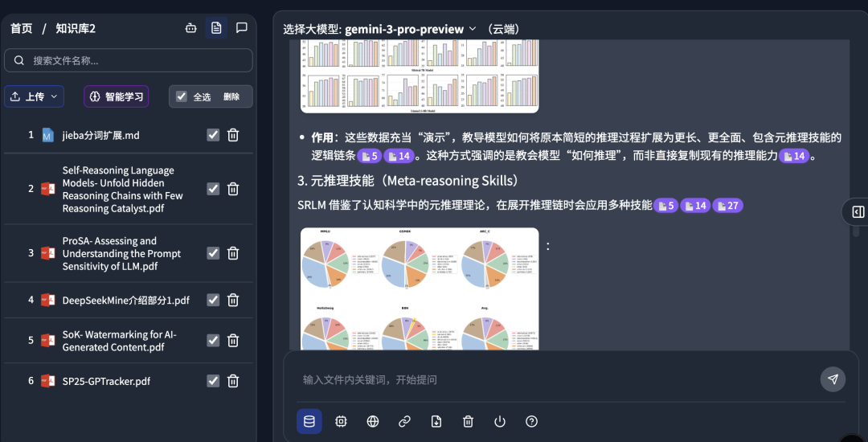Open help question mark icon
868x442 pixels.
coord(531,422)
